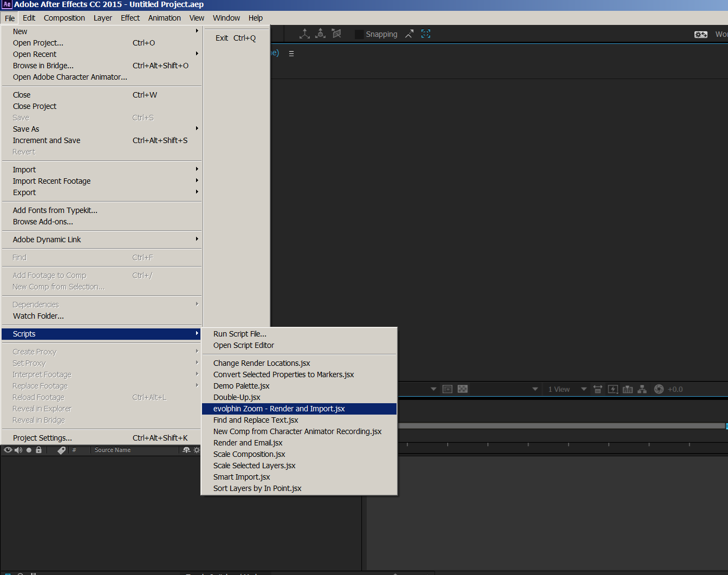The height and width of the screenshot is (575, 728).
Task: Click the timeline work area bar
Action: tap(562, 426)
